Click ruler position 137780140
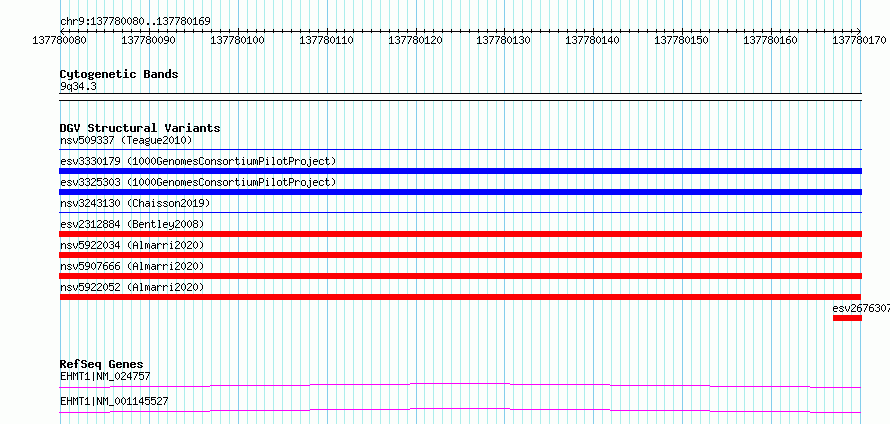The width and height of the screenshot is (890, 424). 593,40
